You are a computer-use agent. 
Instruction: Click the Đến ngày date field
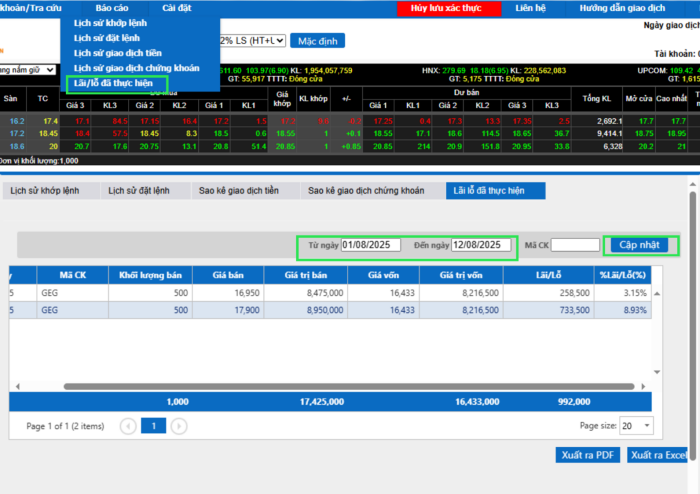tap(481, 245)
